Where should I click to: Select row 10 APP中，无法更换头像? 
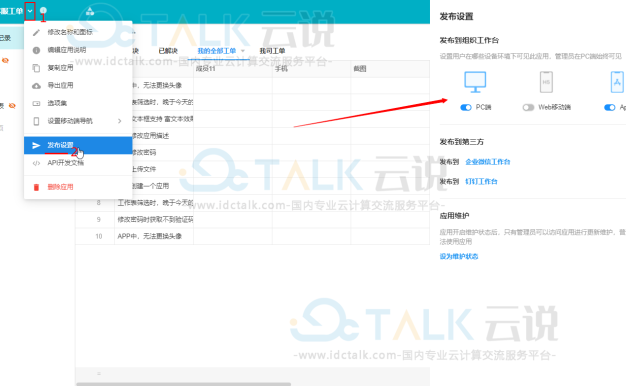(155, 236)
